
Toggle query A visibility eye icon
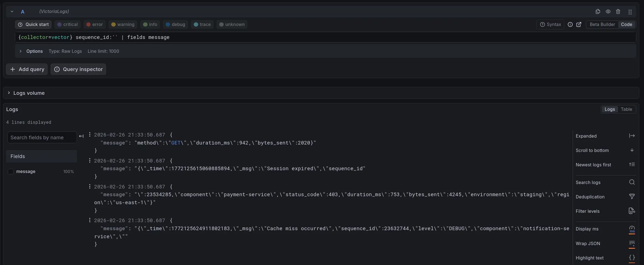608,12
